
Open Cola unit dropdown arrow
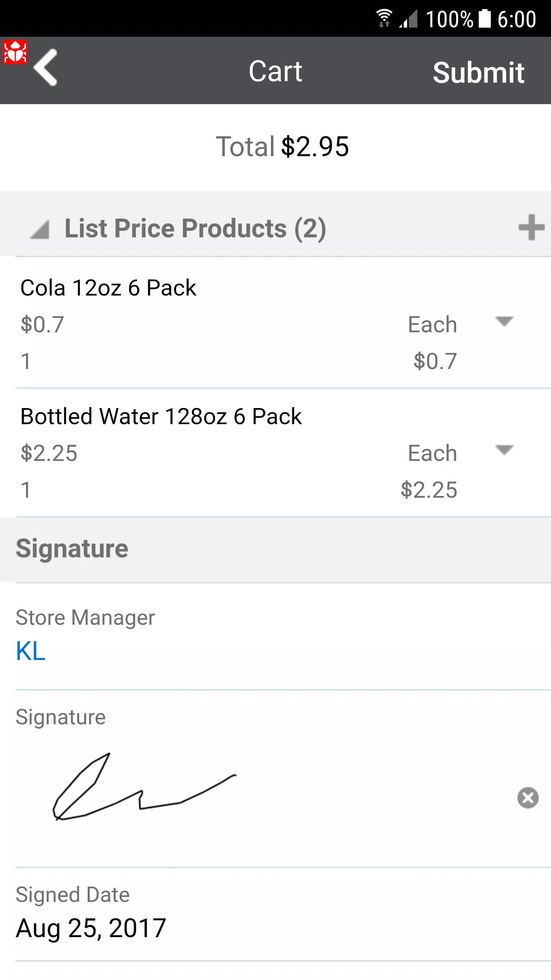504,321
